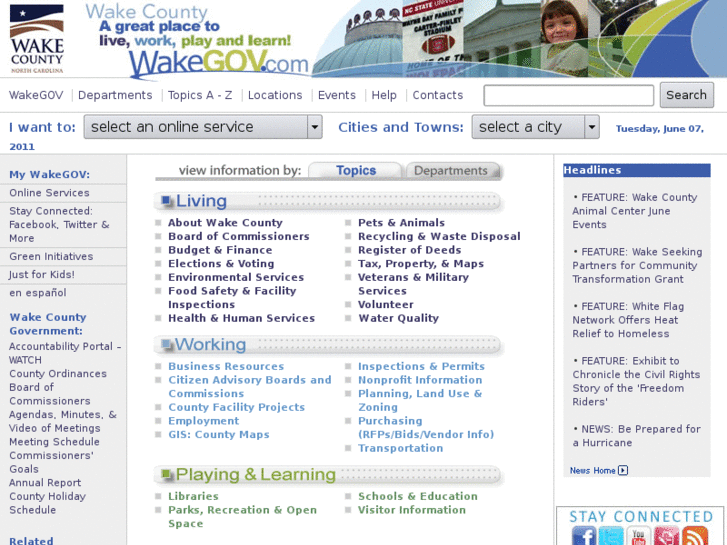Open Recycling & Waste Disposal link

[439, 237]
